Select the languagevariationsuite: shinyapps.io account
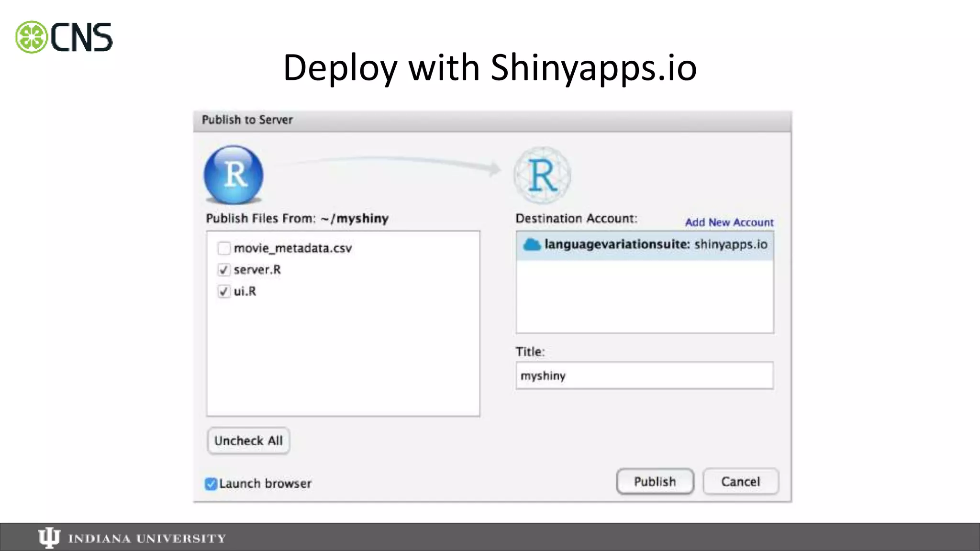This screenshot has height=551, width=980. pos(645,245)
